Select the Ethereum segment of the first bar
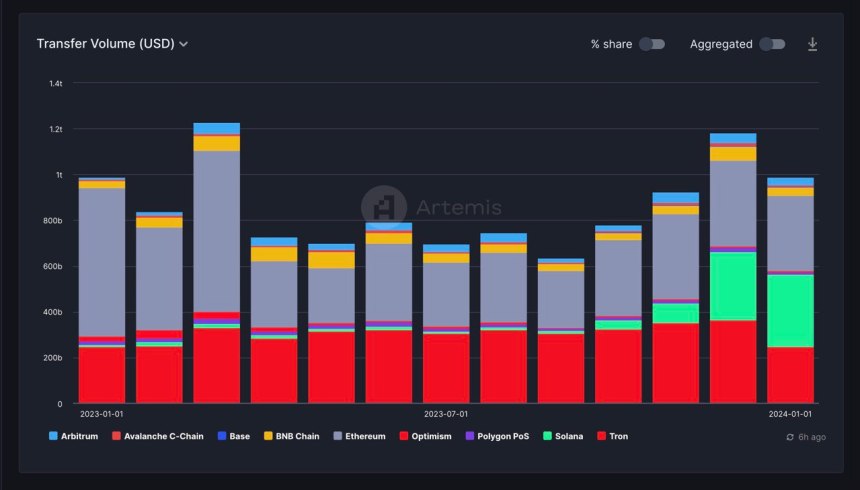 102,260
